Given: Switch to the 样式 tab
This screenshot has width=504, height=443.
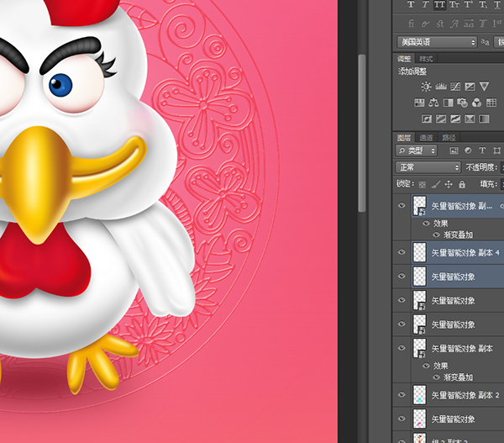Looking at the screenshot, I should coord(426,59).
